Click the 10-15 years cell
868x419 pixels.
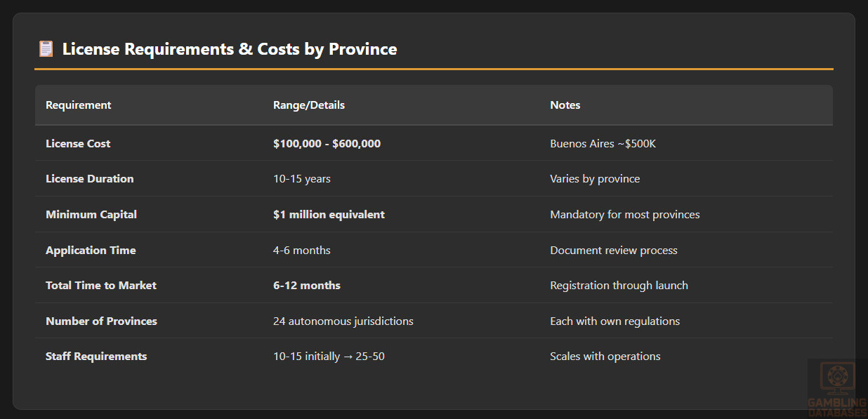click(x=302, y=179)
